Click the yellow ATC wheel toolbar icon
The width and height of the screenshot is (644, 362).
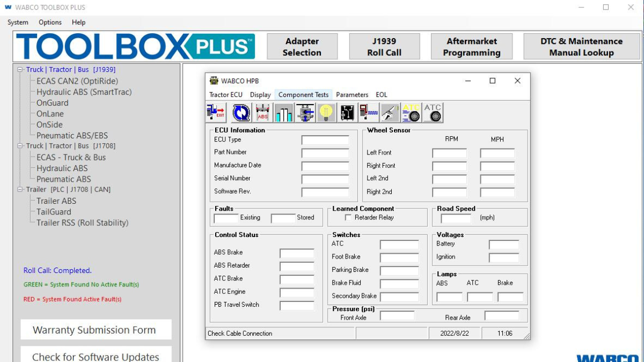click(x=411, y=113)
